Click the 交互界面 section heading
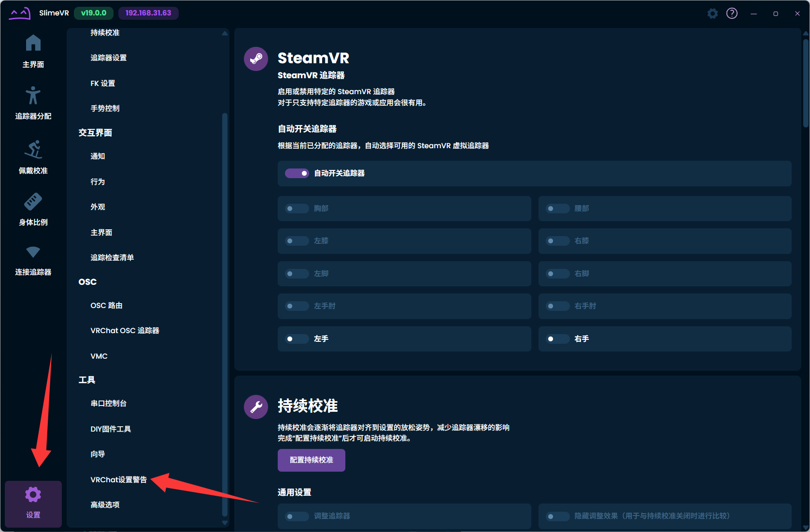This screenshot has width=810, height=532. 95,133
